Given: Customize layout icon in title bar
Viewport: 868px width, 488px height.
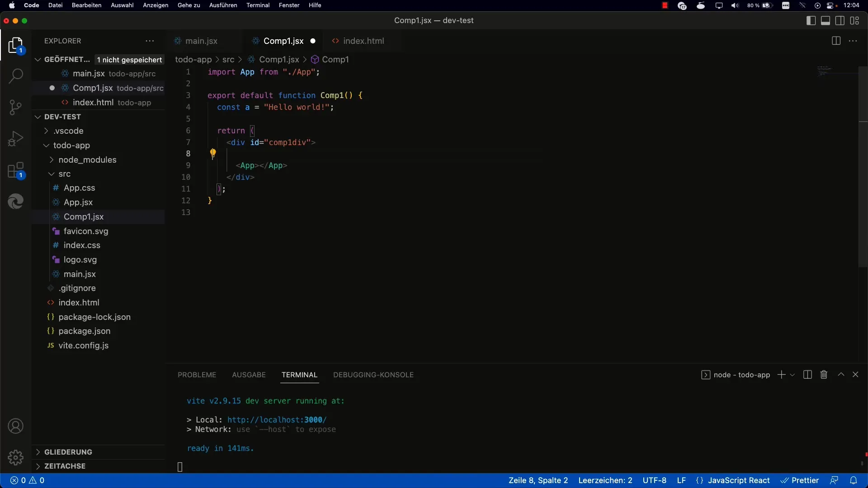Looking at the screenshot, I should pyautogui.click(x=854, y=20).
